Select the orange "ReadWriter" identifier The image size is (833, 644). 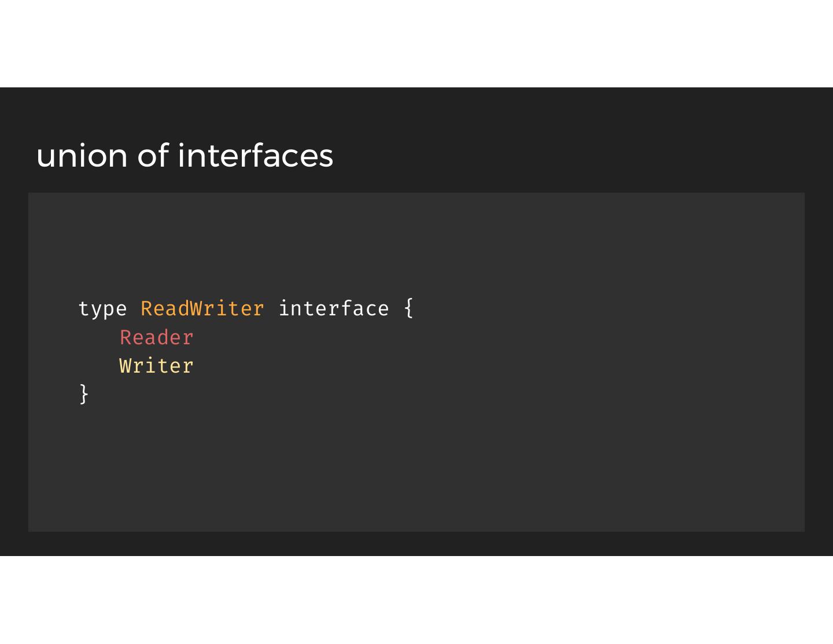(x=202, y=308)
